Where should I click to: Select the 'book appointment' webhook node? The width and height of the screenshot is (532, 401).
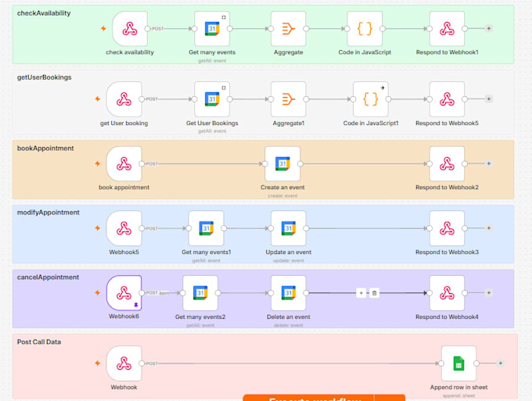coord(124,163)
